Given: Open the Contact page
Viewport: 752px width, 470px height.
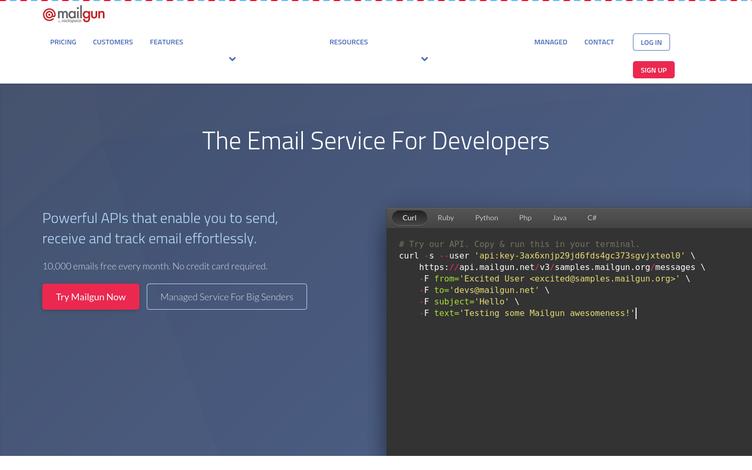Looking at the screenshot, I should 599,42.
